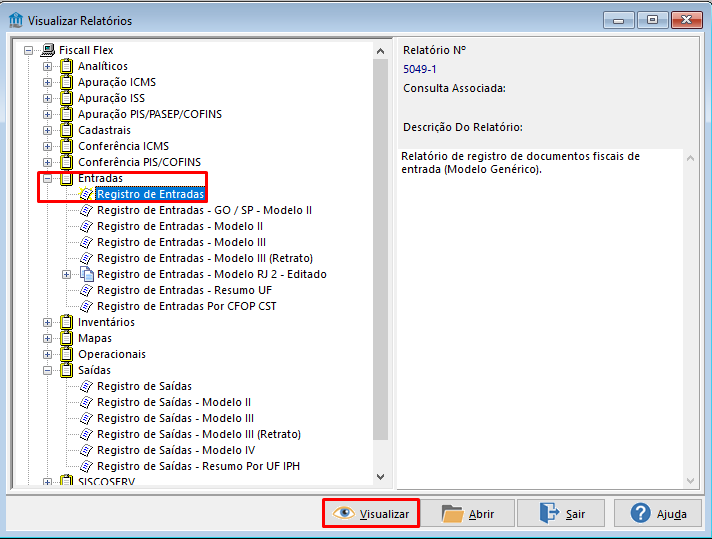Click report icon for Registro de Saídas - Modelo IV

click(86, 450)
